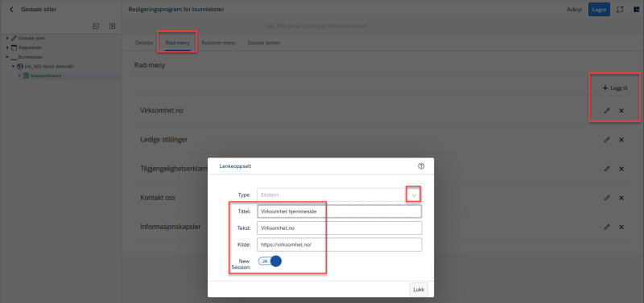The height and width of the screenshot is (303, 644).
Task: Click the collapse-all icon in tree panel
Action: coord(96,26)
